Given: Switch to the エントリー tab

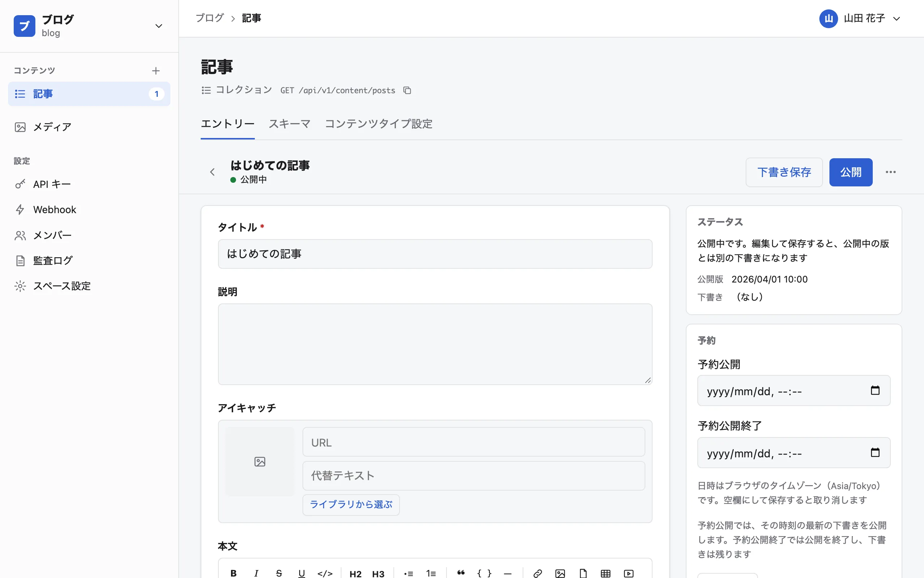Looking at the screenshot, I should 227,124.
